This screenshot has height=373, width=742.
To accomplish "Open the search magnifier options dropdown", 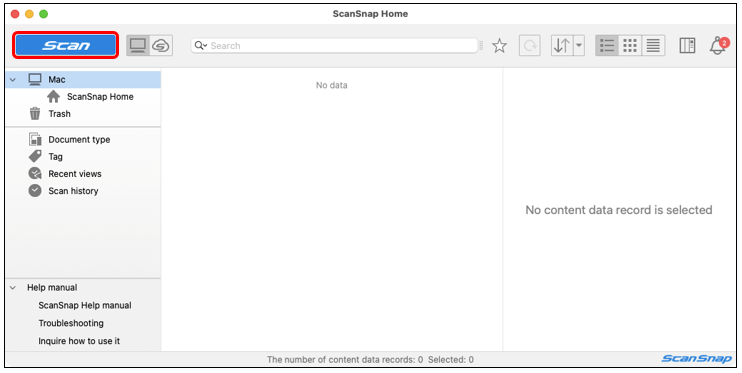I will pyautogui.click(x=201, y=45).
